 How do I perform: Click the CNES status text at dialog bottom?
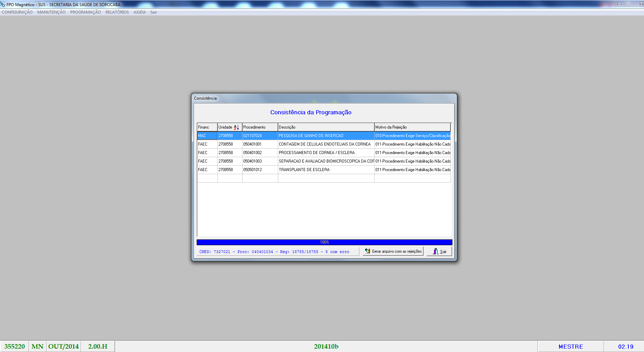(x=273, y=251)
